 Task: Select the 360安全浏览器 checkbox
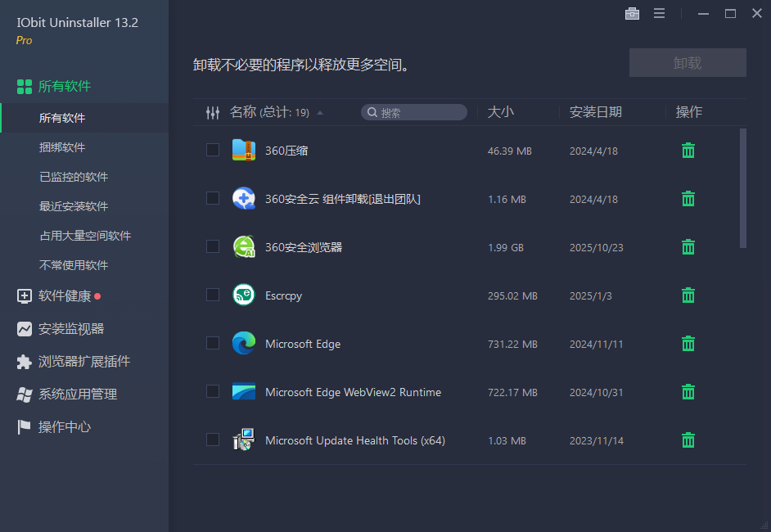coord(213,246)
